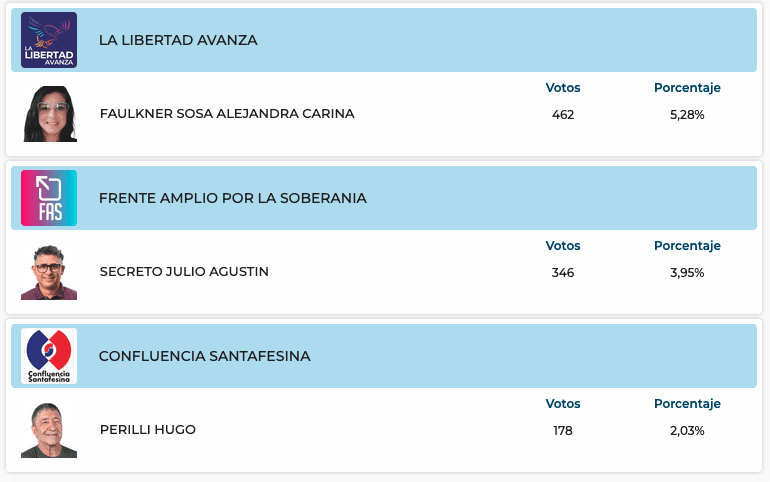Click the Frente Amplio FAS logo

[x=49, y=198]
